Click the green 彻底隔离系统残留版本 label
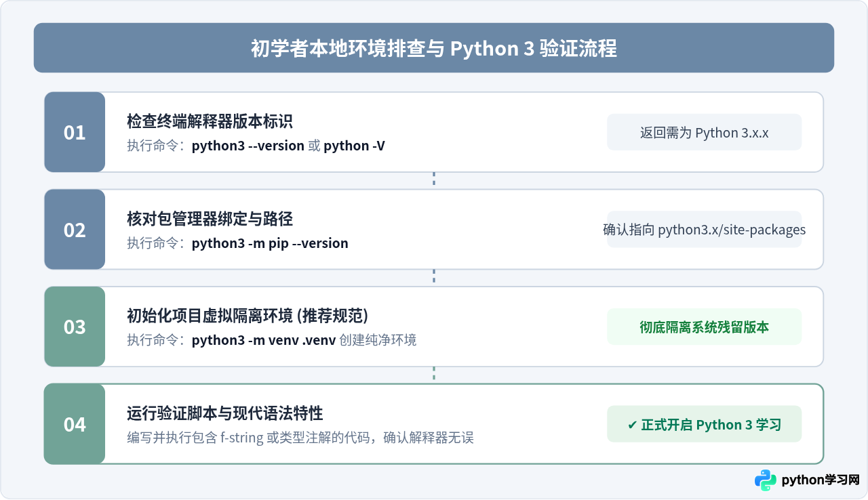Screen dimensions: 868x500 (x=704, y=327)
